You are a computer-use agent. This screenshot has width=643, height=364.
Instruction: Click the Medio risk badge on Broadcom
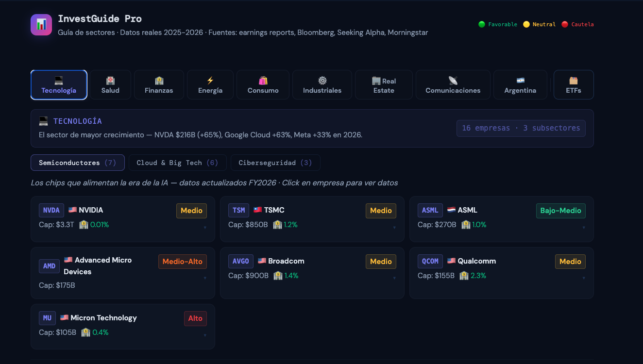pos(381,262)
